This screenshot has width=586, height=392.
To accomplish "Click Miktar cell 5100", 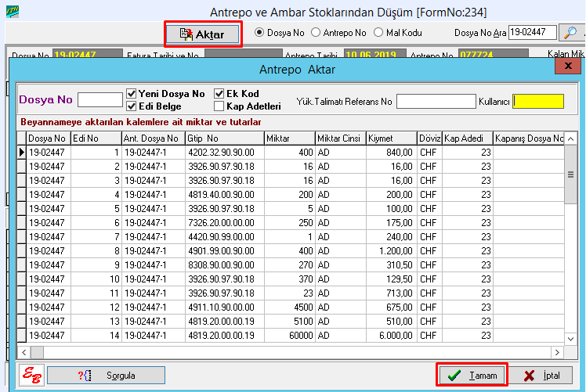I will coord(290,322).
